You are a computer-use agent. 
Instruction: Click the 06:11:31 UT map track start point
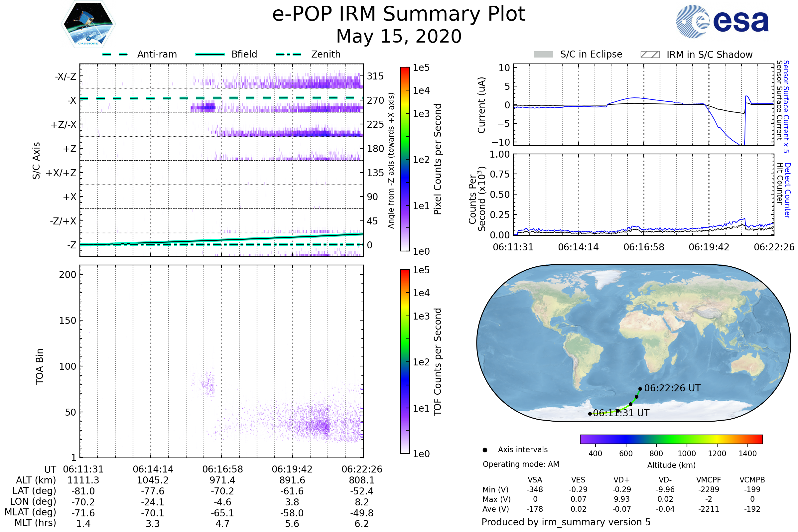point(590,414)
